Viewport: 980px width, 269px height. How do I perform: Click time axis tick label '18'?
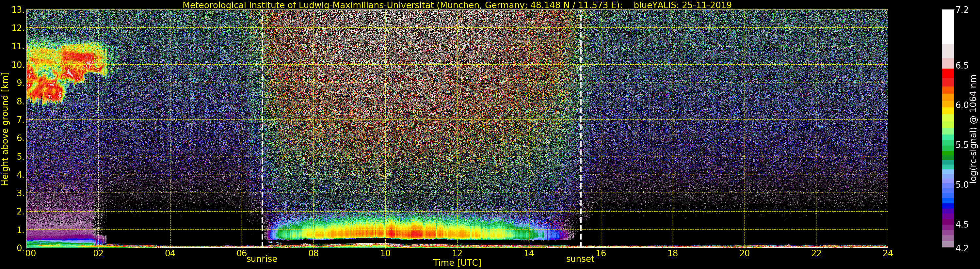click(673, 253)
